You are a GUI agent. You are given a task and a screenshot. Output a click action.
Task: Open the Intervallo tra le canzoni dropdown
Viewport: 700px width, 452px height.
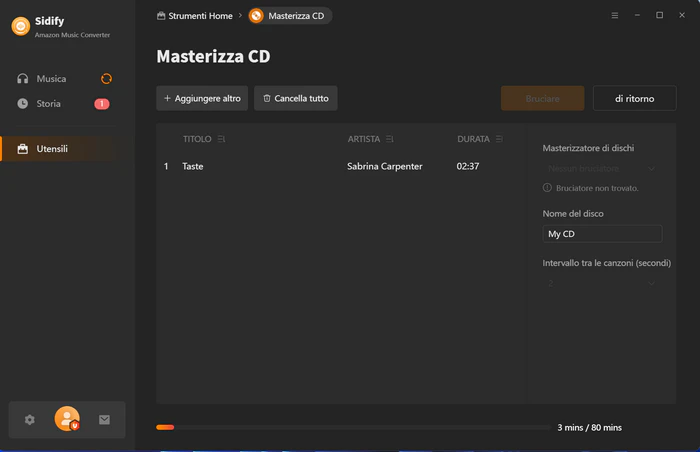click(602, 284)
